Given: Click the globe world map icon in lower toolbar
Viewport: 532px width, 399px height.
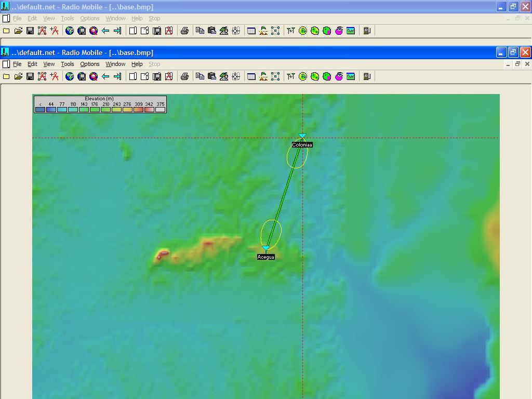Looking at the screenshot, I should tap(70, 76).
